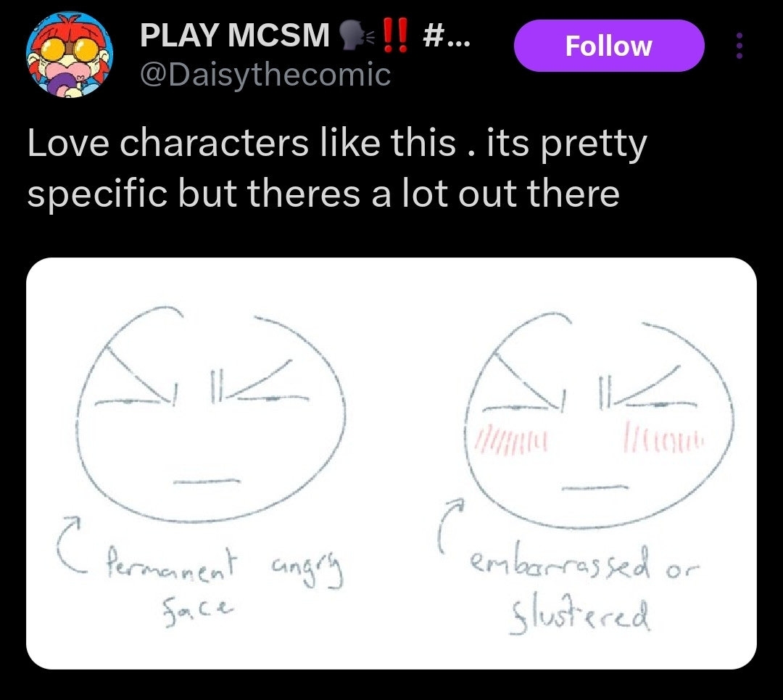Click the red blush marks on left cheek

click(512, 440)
